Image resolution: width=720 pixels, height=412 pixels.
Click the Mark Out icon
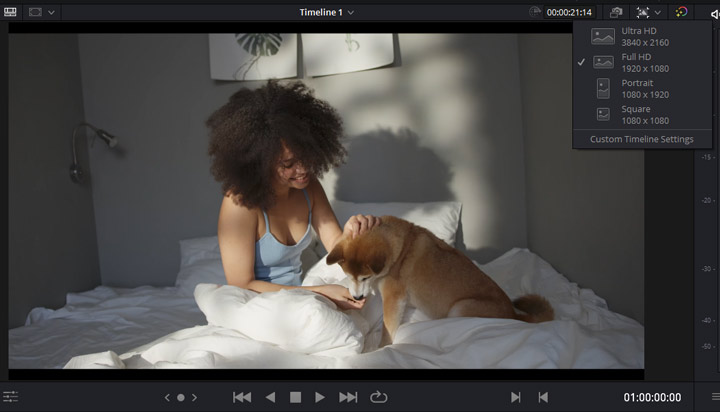click(x=543, y=397)
